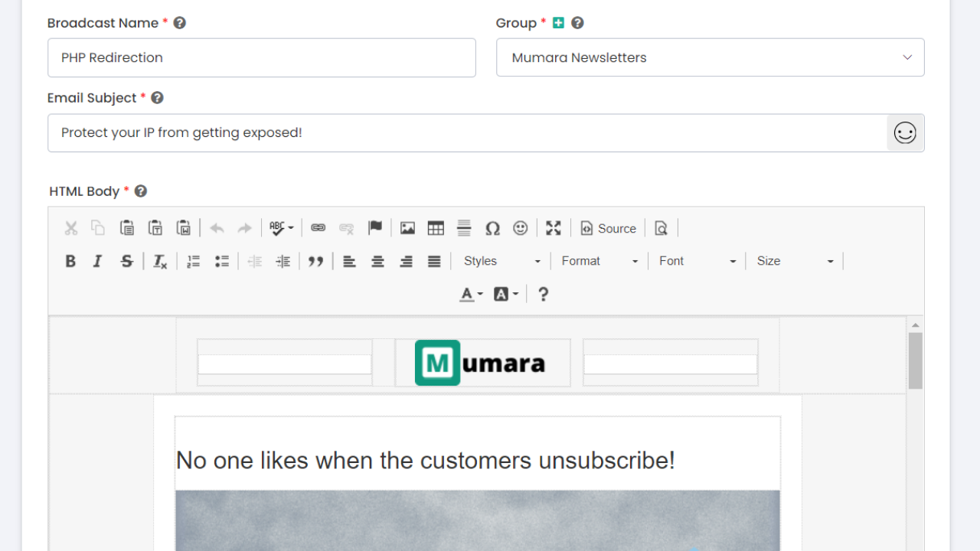Toggle bold formatting
Image resolution: width=980 pixels, height=551 pixels.
click(x=70, y=262)
